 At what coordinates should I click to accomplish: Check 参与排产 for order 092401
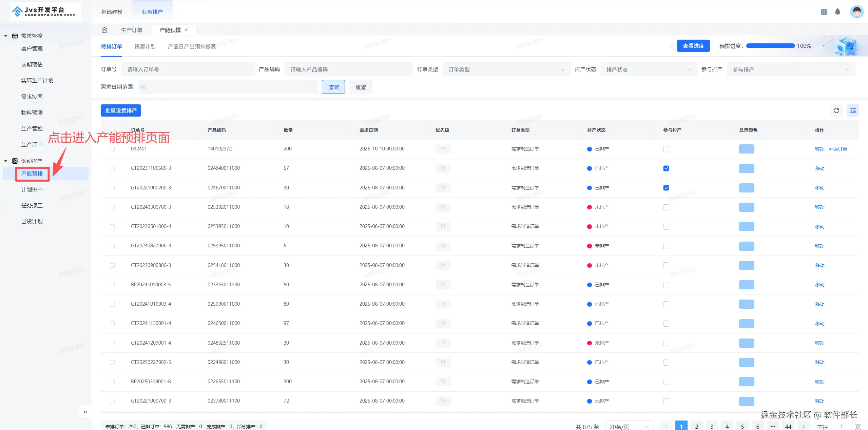tap(666, 149)
